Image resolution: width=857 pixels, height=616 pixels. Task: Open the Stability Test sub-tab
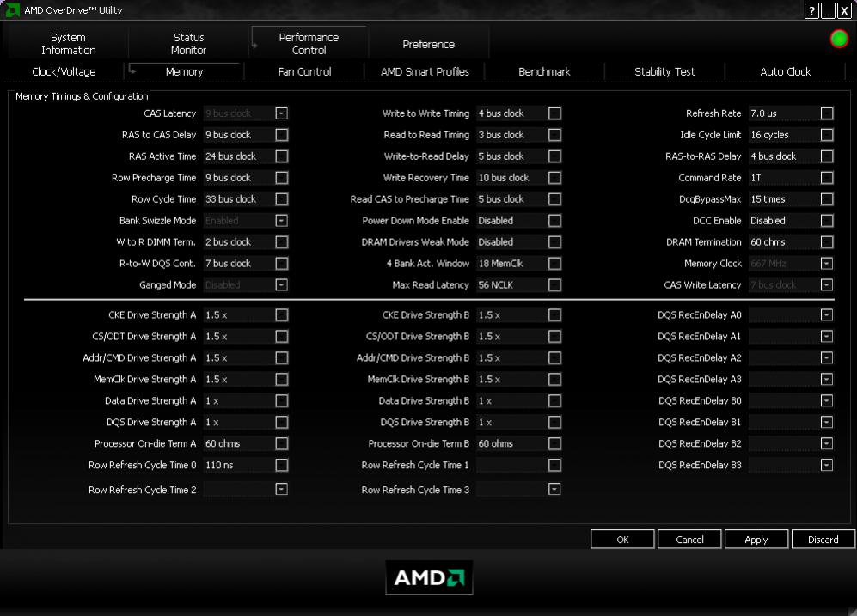click(664, 71)
